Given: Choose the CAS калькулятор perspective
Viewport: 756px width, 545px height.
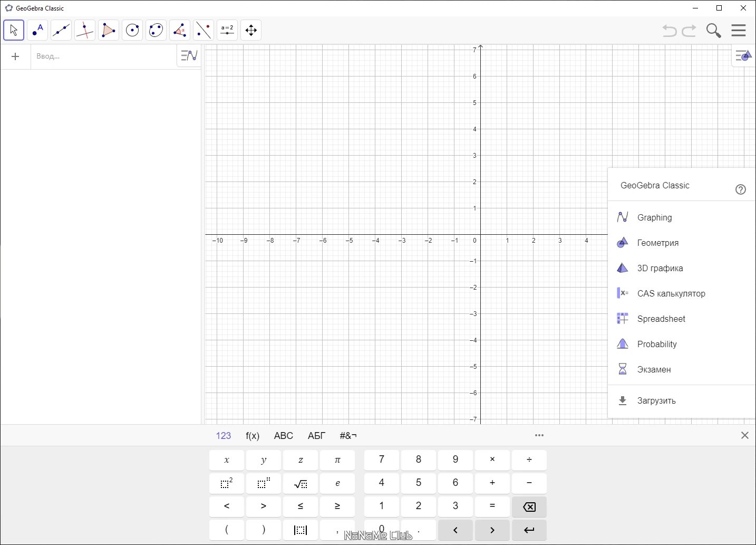Looking at the screenshot, I should pos(682,293).
